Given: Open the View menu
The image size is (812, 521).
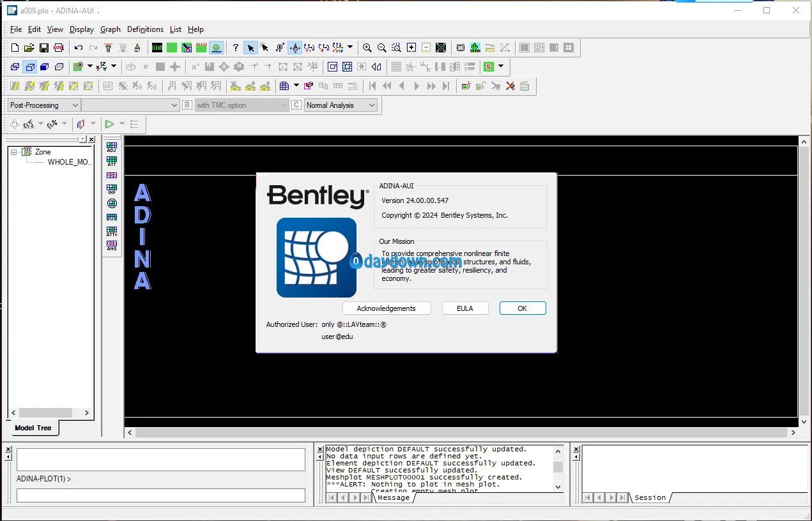Looking at the screenshot, I should point(56,29).
